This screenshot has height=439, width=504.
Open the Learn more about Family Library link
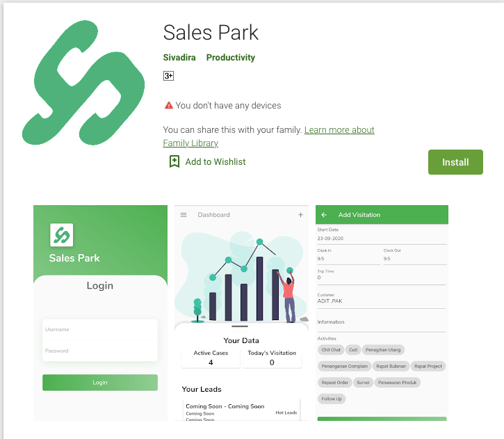269,136
